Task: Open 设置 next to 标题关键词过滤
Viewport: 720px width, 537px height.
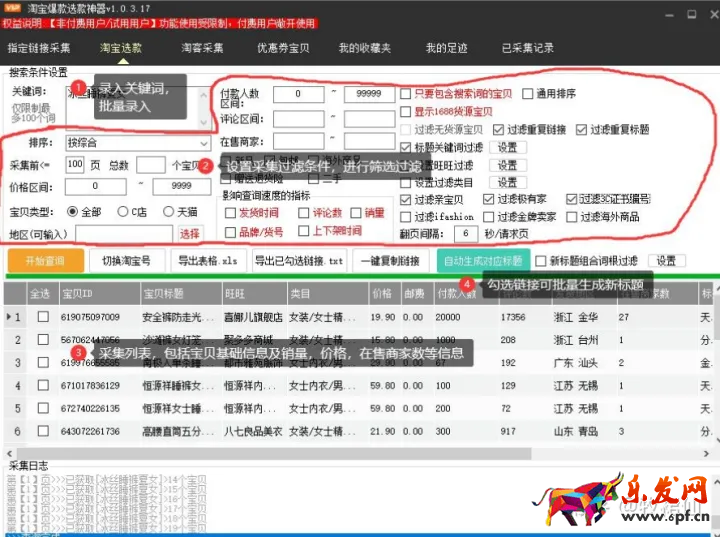Action: [x=507, y=147]
